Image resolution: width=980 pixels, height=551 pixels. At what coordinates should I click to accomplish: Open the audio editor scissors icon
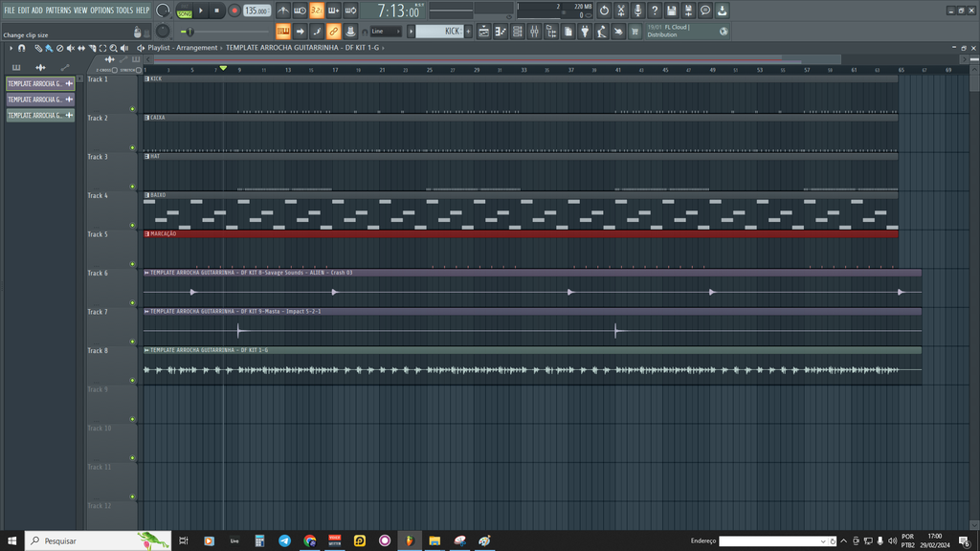click(x=620, y=11)
